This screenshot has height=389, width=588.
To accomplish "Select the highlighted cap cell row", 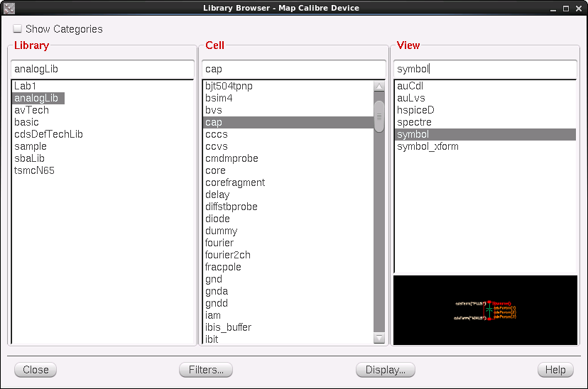I will tap(288, 122).
